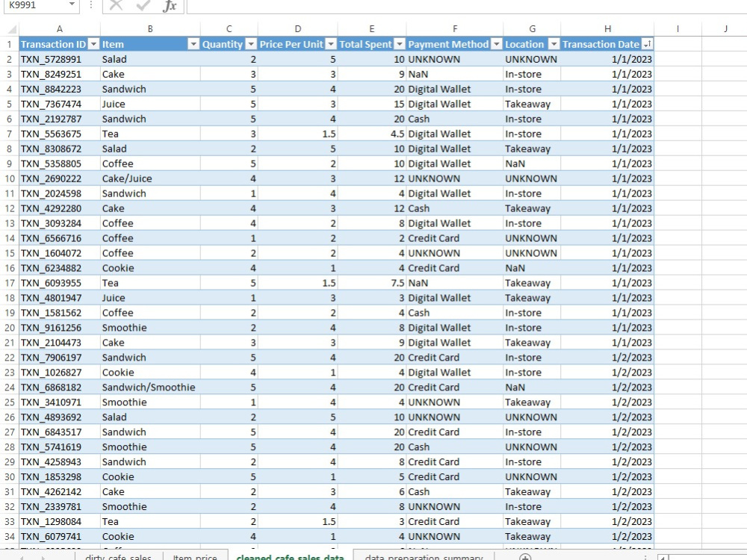Click cell TXN_2192787
The width and height of the screenshot is (747, 560).
60,119
